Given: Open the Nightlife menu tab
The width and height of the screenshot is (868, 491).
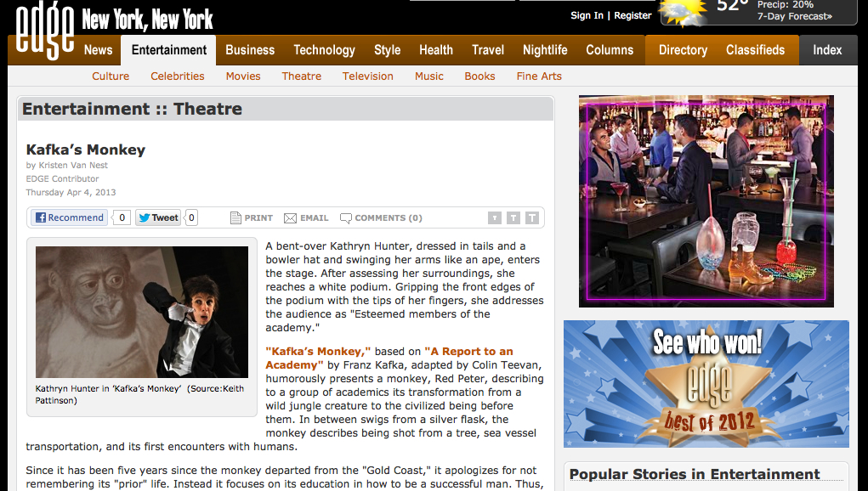Looking at the screenshot, I should click(x=545, y=50).
